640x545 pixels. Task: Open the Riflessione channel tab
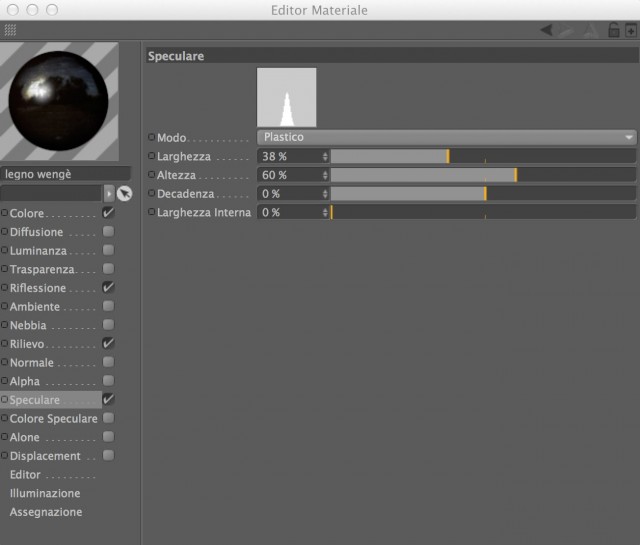point(38,288)
